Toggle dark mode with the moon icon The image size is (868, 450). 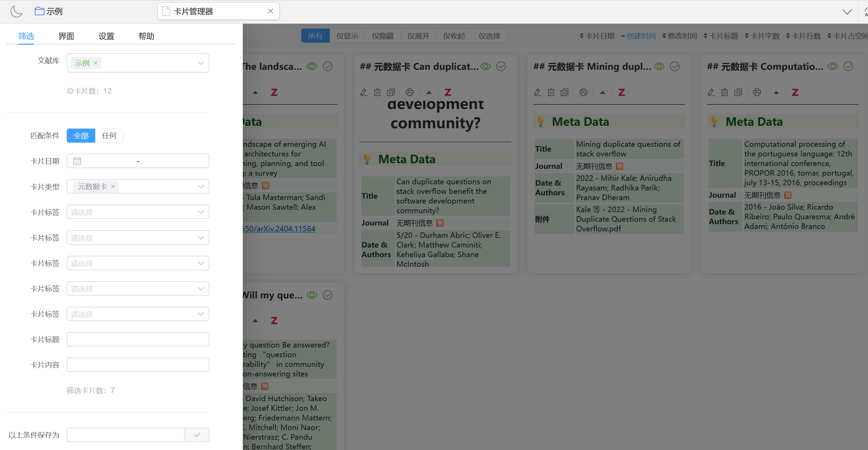16,11
